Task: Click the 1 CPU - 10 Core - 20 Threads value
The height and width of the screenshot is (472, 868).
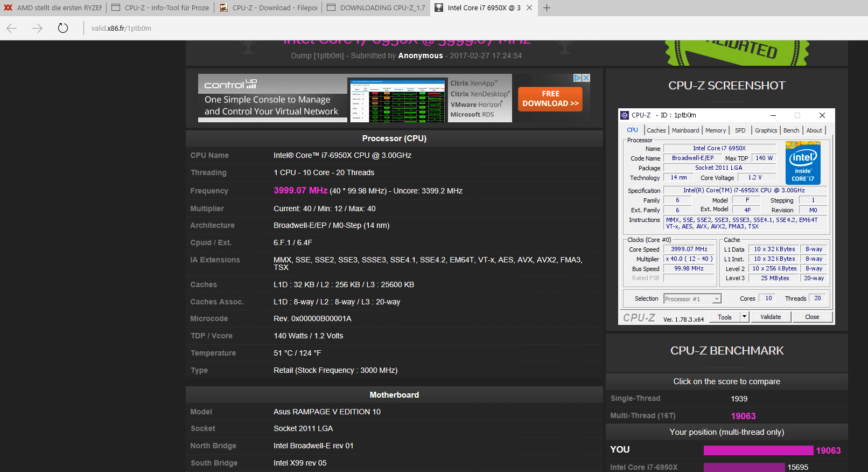Action: click(x=324, y=172)
